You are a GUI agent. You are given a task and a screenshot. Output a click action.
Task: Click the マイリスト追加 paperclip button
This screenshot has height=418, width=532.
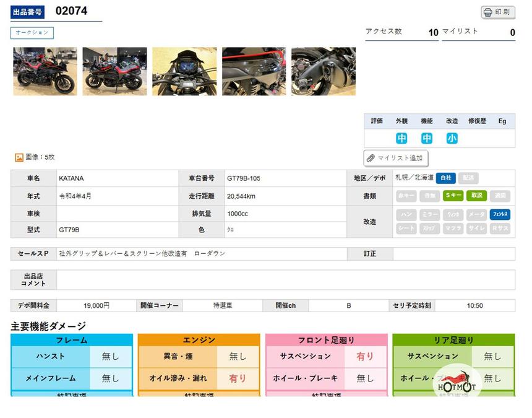pos(396,158)
